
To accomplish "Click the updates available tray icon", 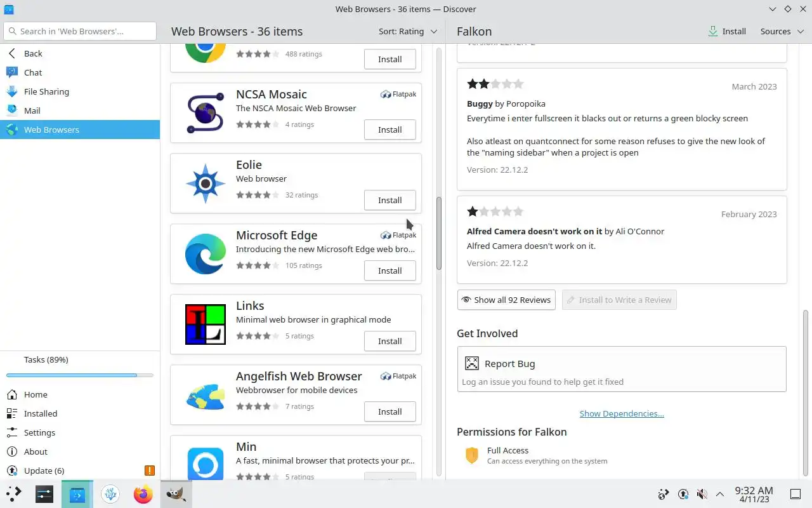I will pos(683,494).
